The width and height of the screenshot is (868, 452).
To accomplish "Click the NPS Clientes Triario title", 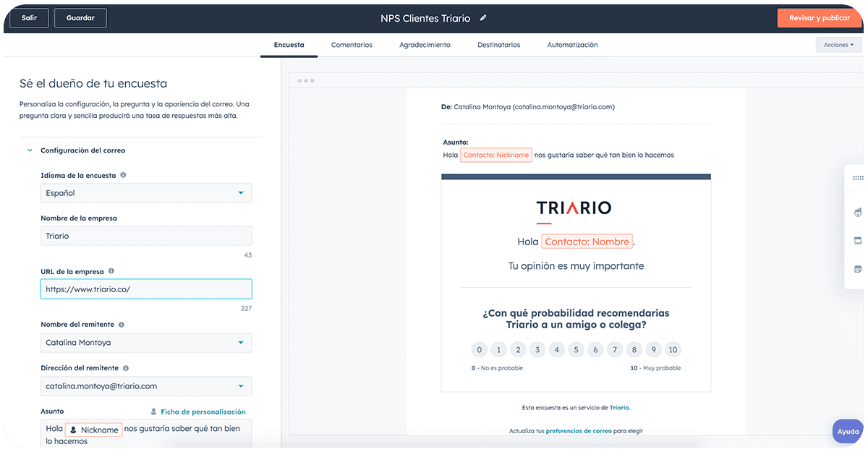I will tap(425, 18).
